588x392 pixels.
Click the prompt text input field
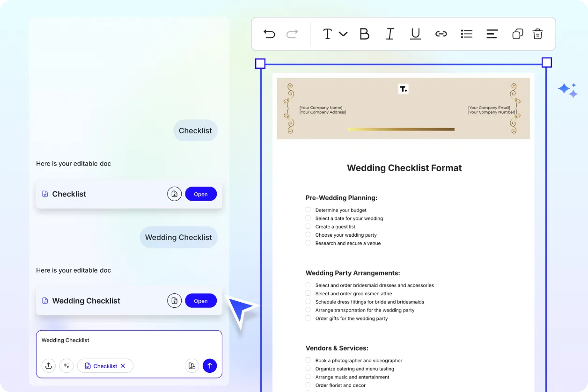[x=129, y=341]
